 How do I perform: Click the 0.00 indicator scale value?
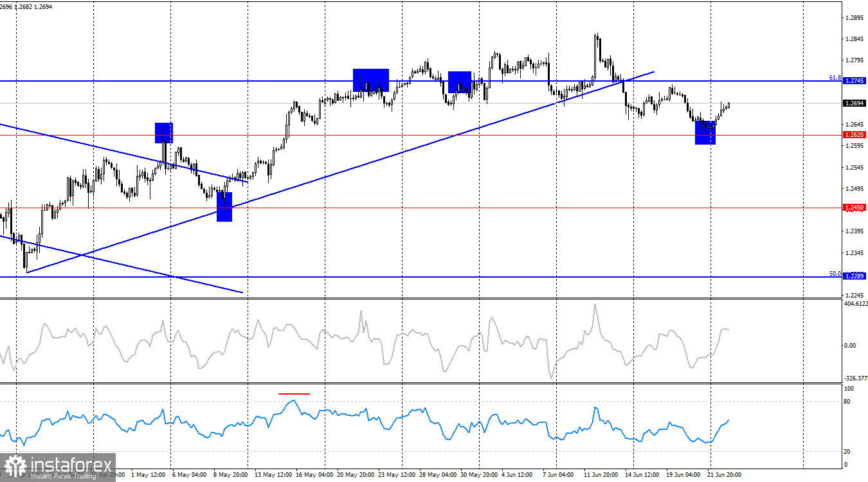tap(850, 346)
